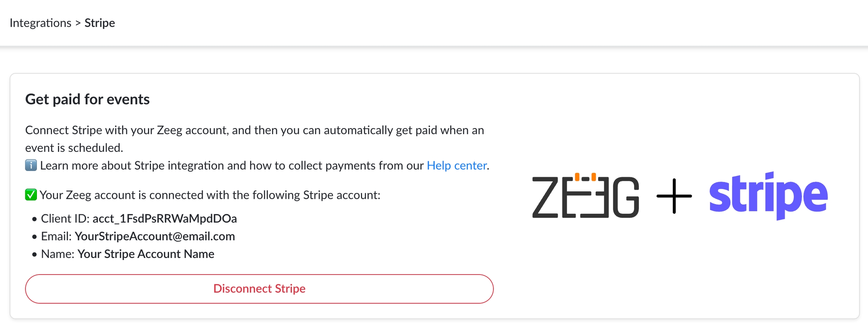The height and width of the screenshot is (328, 868).
Task: Go back to Integrations in the breadcrumb
Action: pos(40,23)
